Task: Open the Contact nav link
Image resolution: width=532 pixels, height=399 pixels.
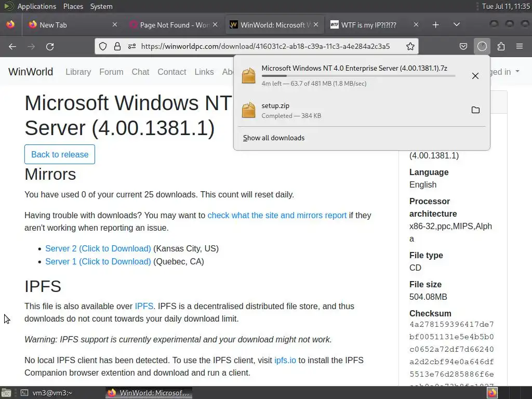Action: pos(171,72)
